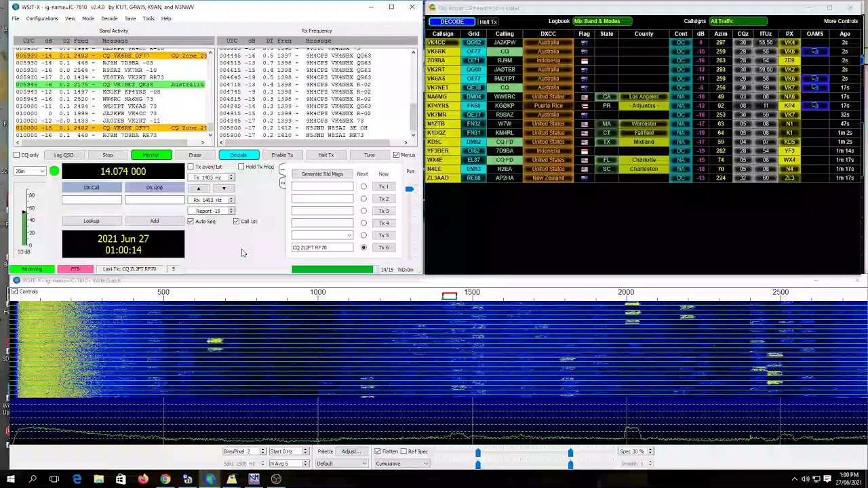Open the Decode menu

tap(109, 18)
